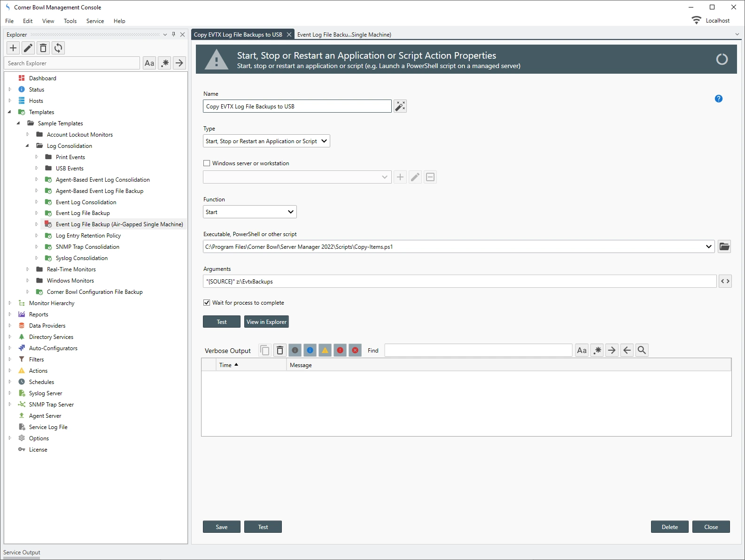The height and width of the screenshot is (560, 745).
Task: Open the Type dropdown
Action: pyautogui.click(x=266, y=141)
